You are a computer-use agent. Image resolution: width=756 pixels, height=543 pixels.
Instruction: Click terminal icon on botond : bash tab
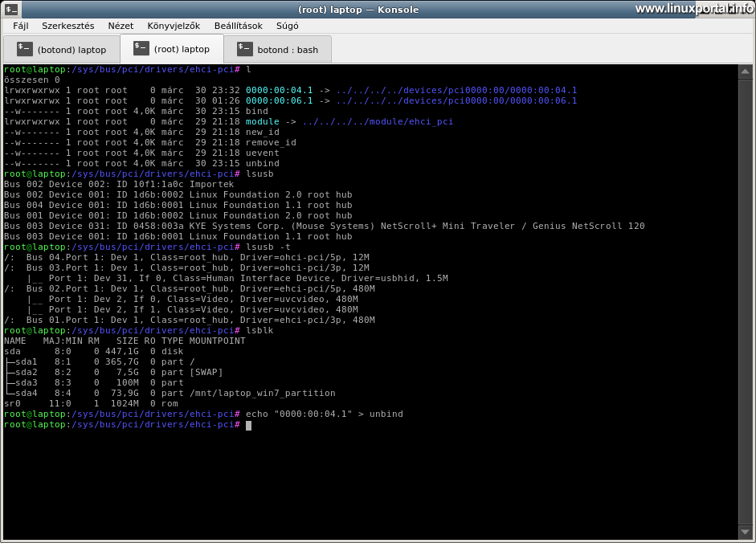point(244,50)
